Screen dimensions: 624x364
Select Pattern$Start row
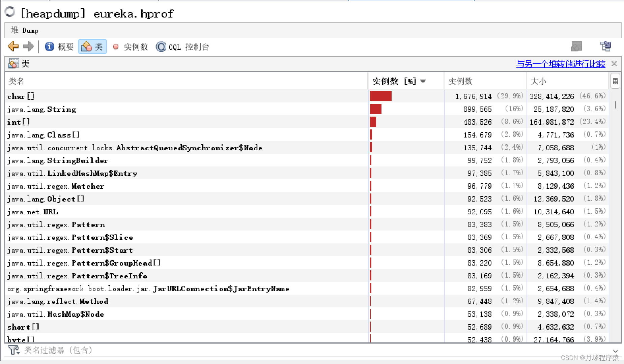click(307, 250)
